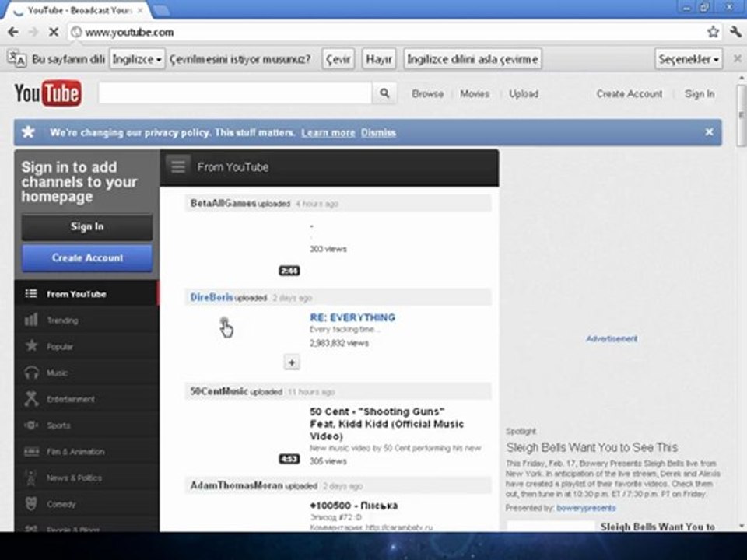Screen dimensions: 747x560
Task: Click the Popular star icon
Action: pyautogui.click(x=31, y=345)
